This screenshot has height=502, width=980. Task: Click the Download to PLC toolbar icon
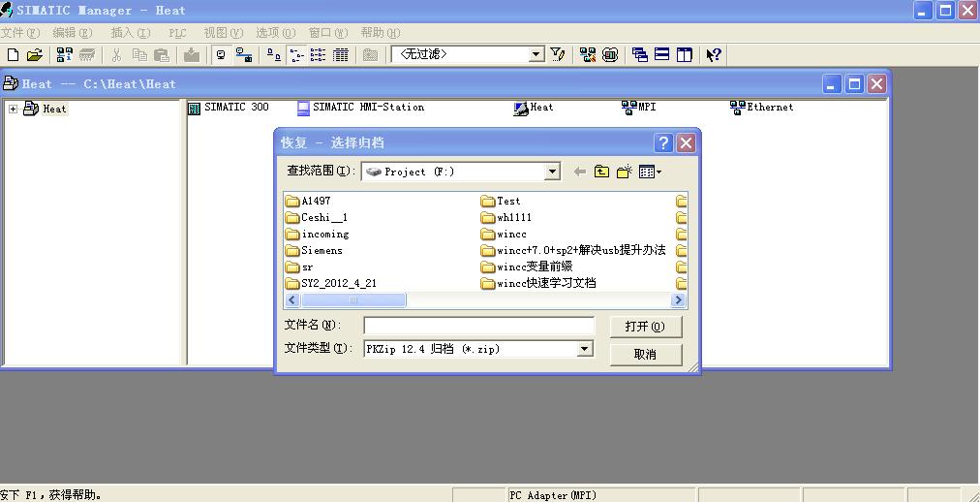coord(191,55)
